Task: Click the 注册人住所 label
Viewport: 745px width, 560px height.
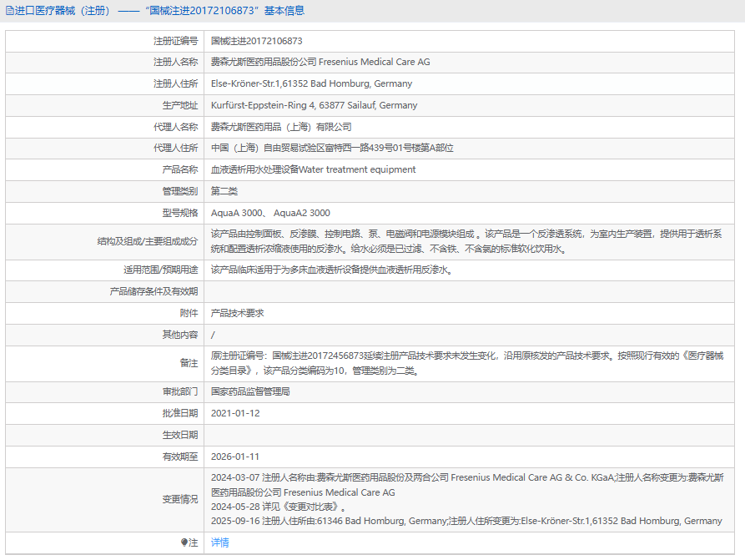Action: pos(175,83)
